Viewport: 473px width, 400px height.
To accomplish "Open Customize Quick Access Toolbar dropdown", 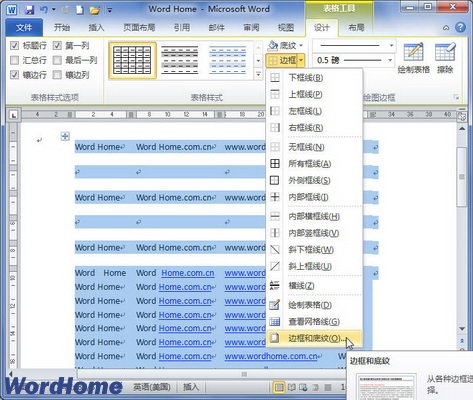I will coord(109,10).
